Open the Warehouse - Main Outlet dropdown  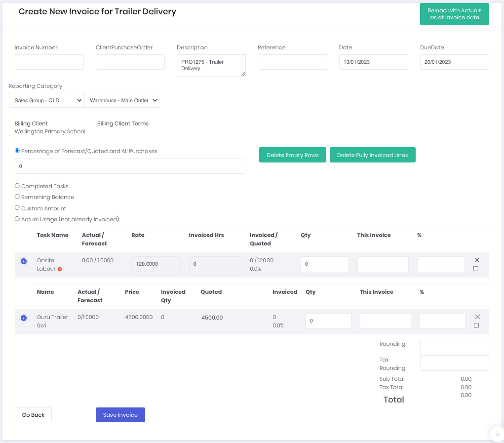tap(121, 100)
